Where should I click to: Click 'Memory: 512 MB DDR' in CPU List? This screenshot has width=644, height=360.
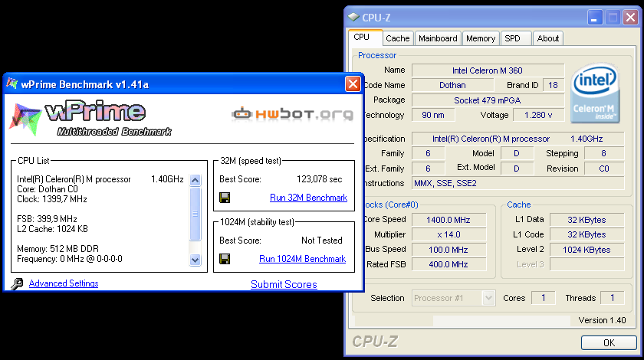point(58,249)
